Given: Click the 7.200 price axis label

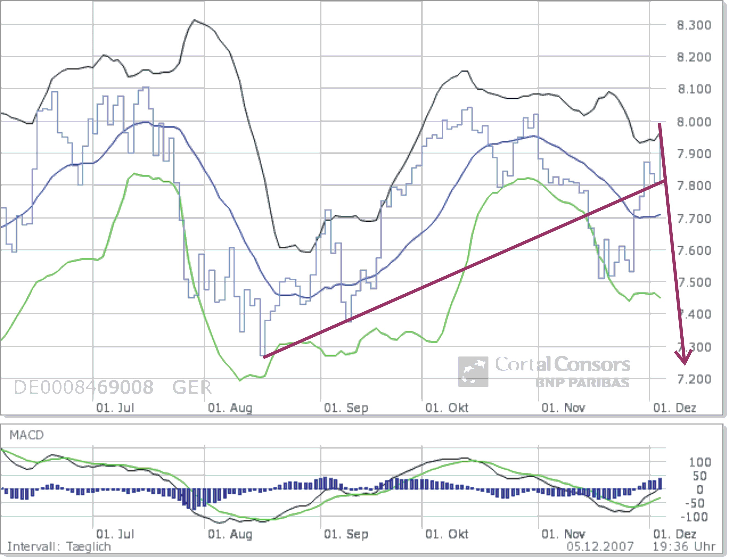Looking at the screenshot, I should pos(694,379).
